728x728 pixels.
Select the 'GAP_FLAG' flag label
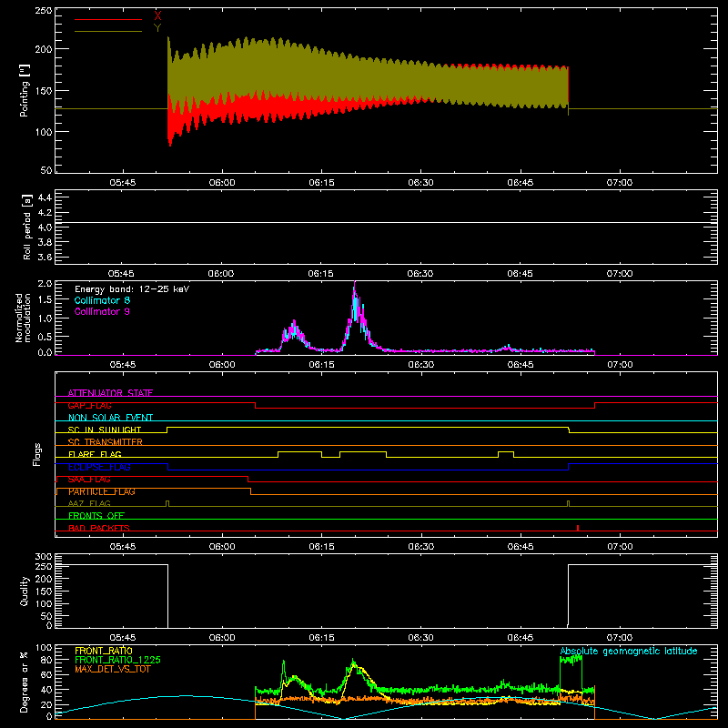[x=89, y=405]
